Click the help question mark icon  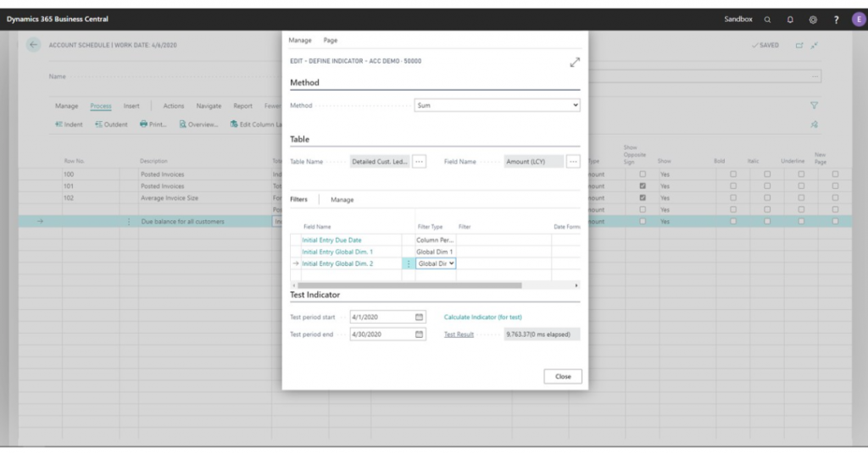click(x=836, y=19)
